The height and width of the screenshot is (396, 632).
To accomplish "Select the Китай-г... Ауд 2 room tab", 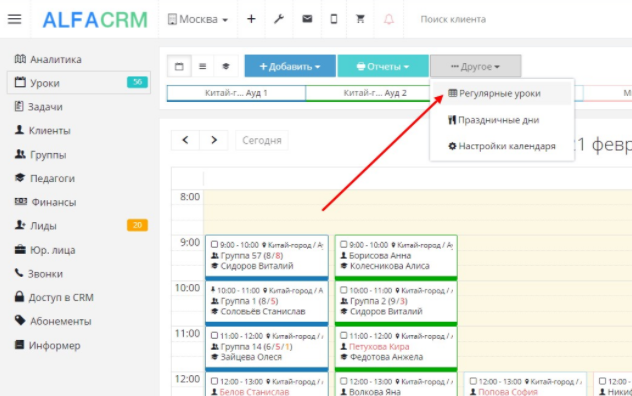I will (374, 93).
